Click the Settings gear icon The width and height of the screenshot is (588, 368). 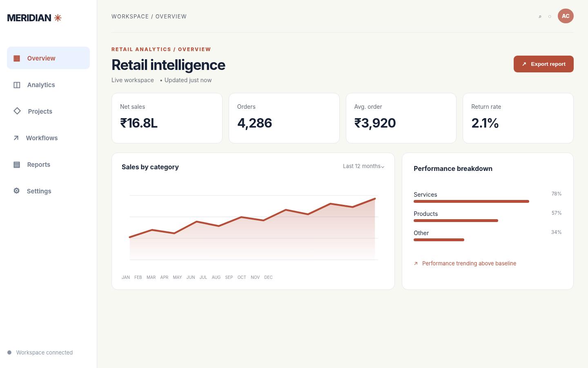click(16, 191)
